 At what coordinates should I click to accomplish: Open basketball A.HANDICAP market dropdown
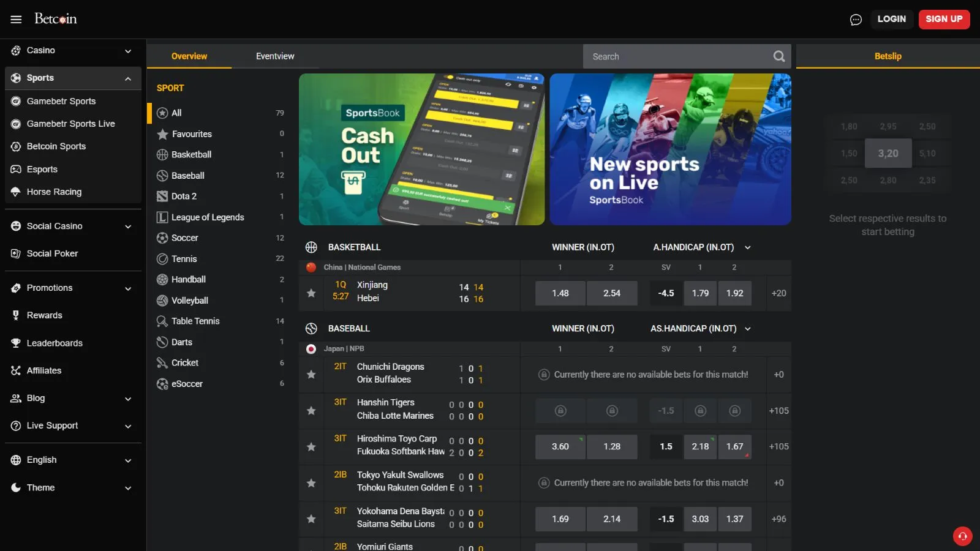tap(747, 248)
